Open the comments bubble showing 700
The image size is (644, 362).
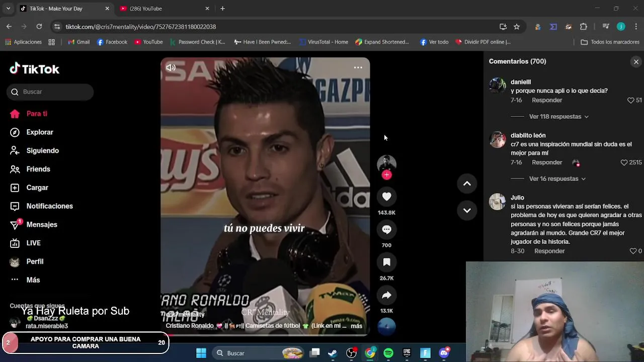click(386, 229)
